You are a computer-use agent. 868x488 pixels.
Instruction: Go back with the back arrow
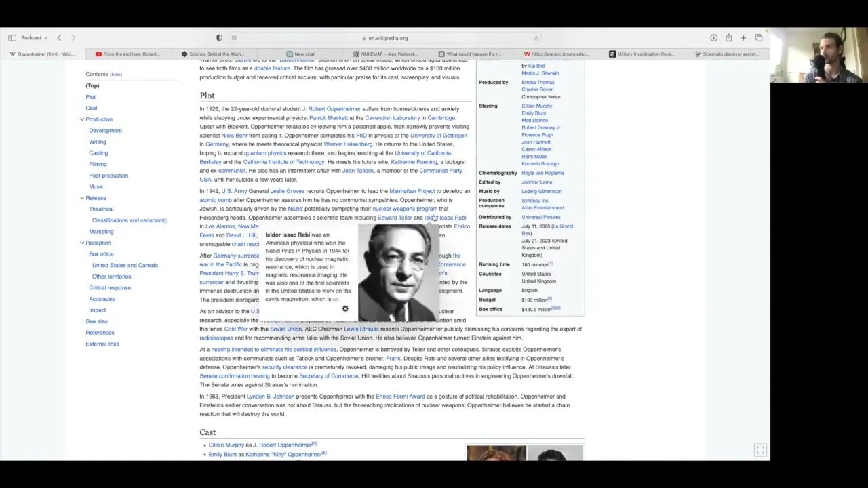[x=59, y=38]
